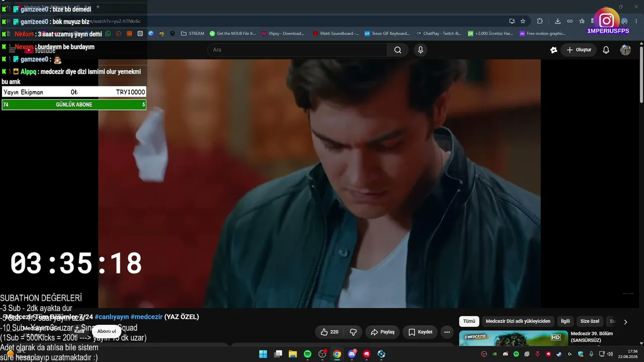
Task: Click the Instagram logo overlay
Action: 607,21
